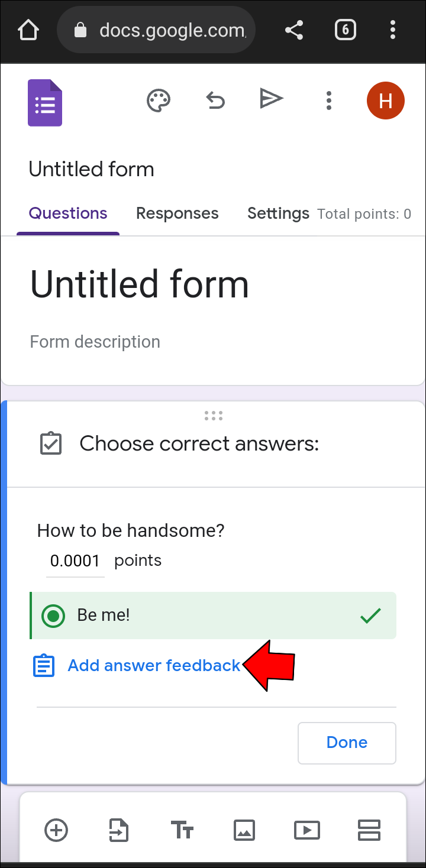Click the undo arrow icon
426x868 pixels.
click(x=215, y=101)
